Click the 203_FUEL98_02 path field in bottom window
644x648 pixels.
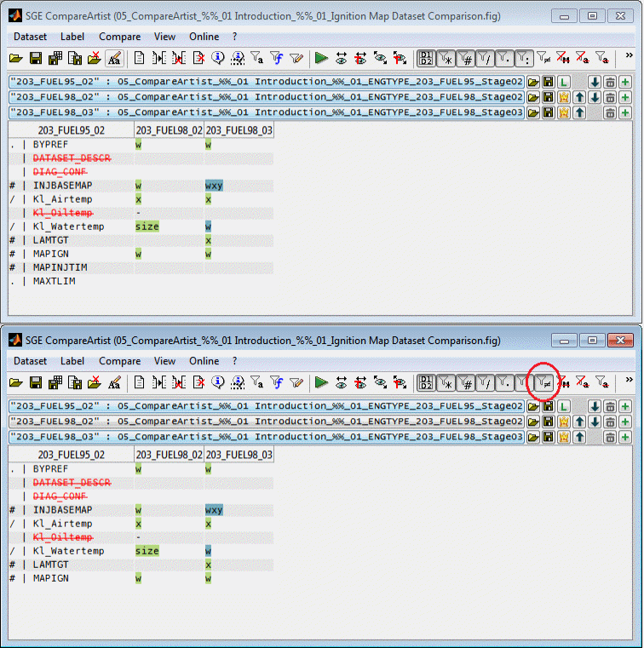click(266, 422)
